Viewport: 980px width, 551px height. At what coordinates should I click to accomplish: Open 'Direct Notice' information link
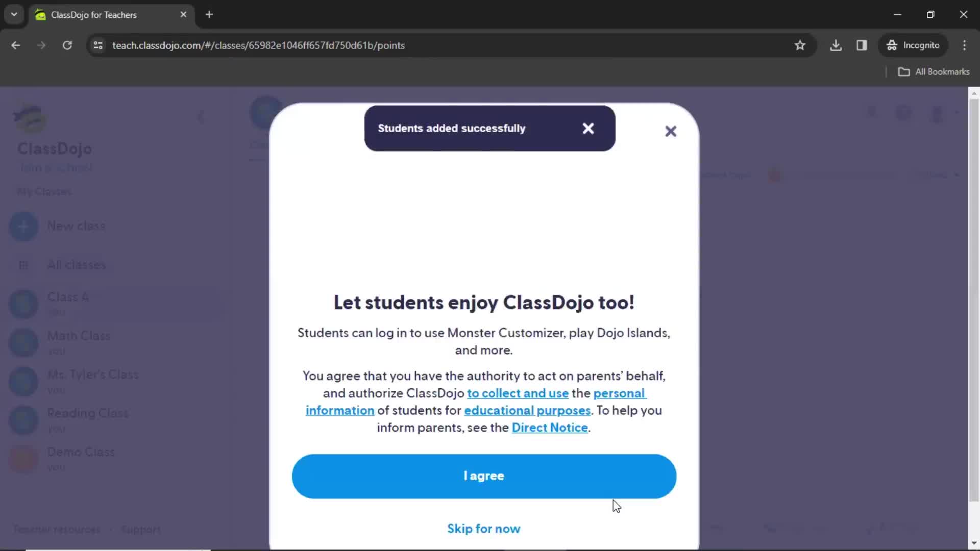point(550,427)
